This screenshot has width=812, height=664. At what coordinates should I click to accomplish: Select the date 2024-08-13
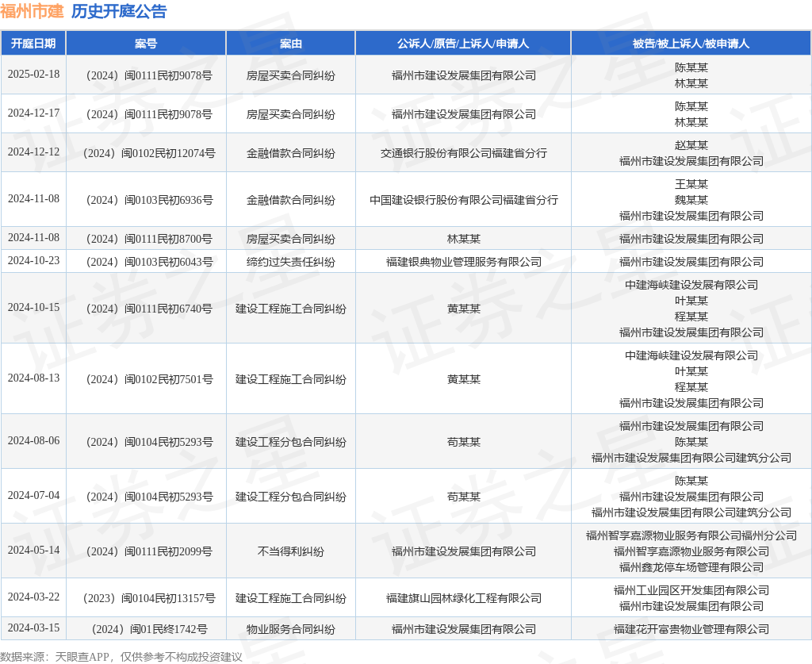click(x=33, y=378)
